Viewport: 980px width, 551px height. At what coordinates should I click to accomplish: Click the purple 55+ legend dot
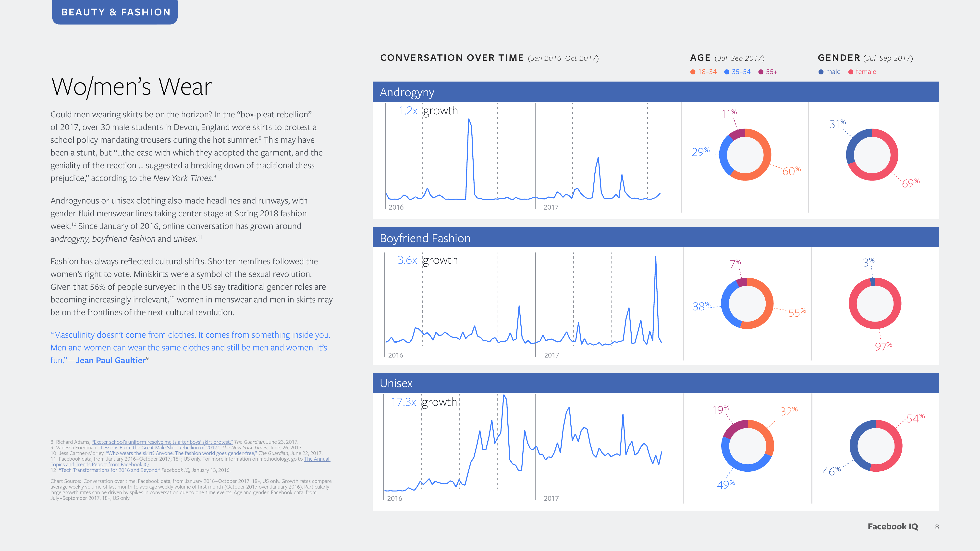pos(761,72)
